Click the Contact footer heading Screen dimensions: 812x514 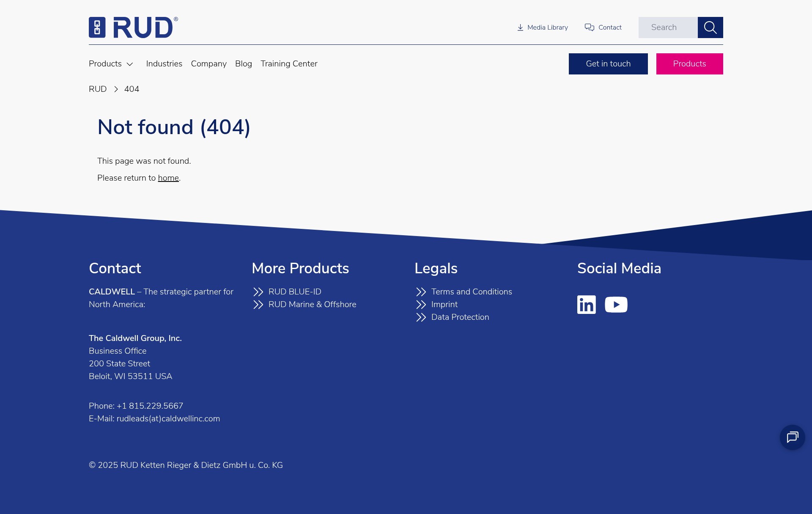tap(115, 268)
